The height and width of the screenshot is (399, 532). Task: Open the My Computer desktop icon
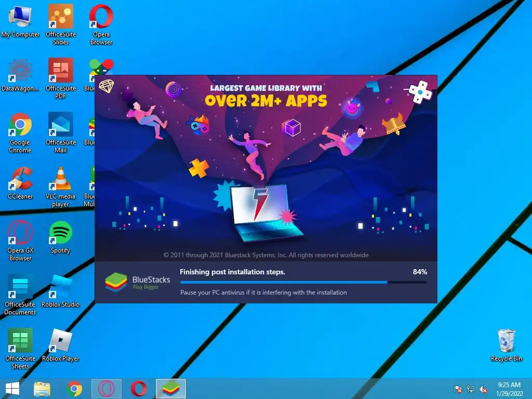coord(20,21)
